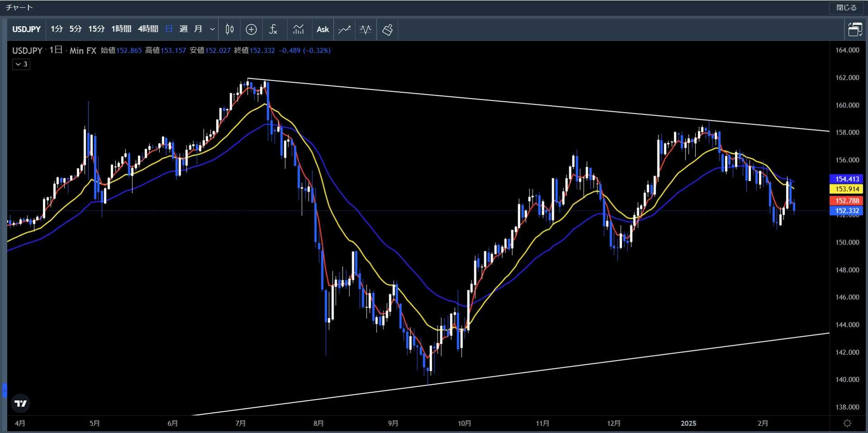The image size is (868, 433).
Task: Switch to 1時間 timeframe
Action: click(x=121, y=29)
